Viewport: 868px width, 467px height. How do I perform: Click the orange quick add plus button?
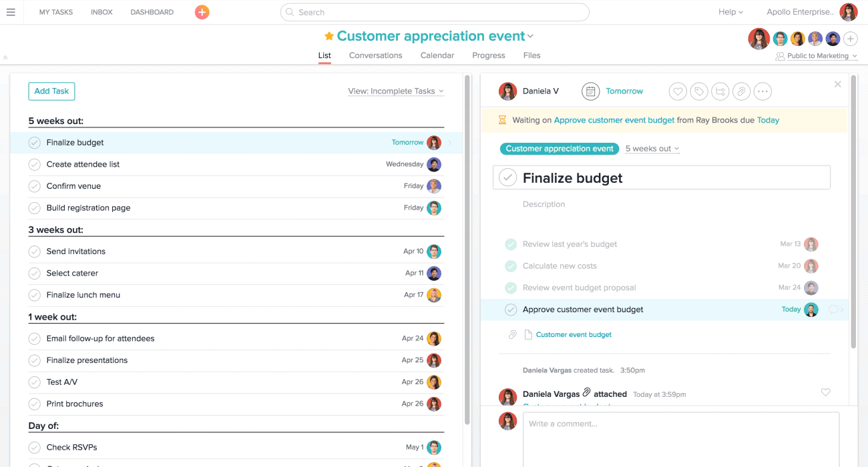pyautogui.click(x=202, y=12)
